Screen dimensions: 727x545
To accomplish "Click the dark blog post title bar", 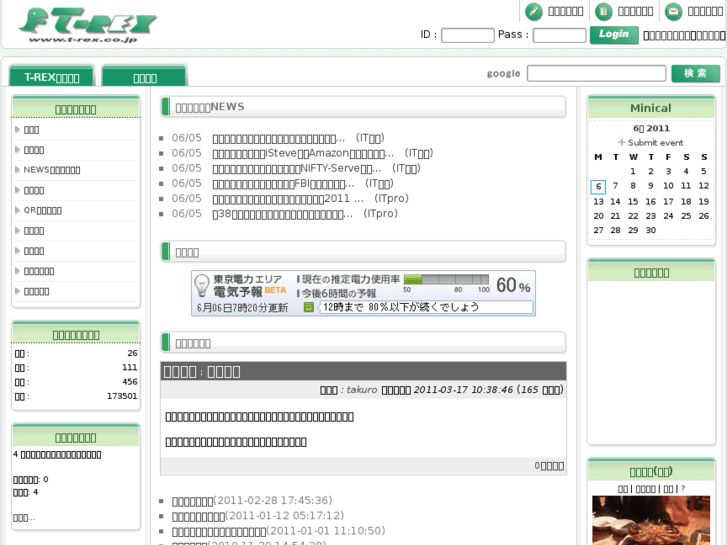I will click(364, 371).
